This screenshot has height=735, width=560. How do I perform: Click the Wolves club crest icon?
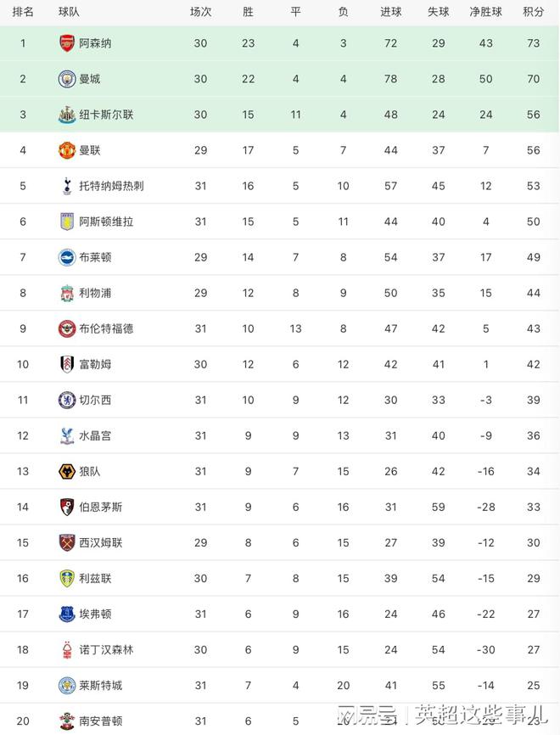(x=67, y=471)
